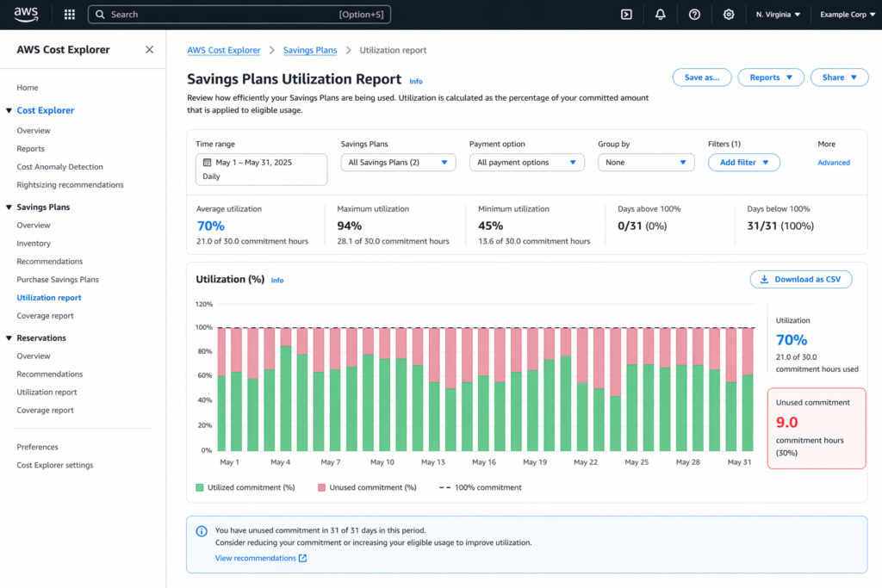
Task: Click the download icon on Download as CSV
Action: (x=764, y=279)
